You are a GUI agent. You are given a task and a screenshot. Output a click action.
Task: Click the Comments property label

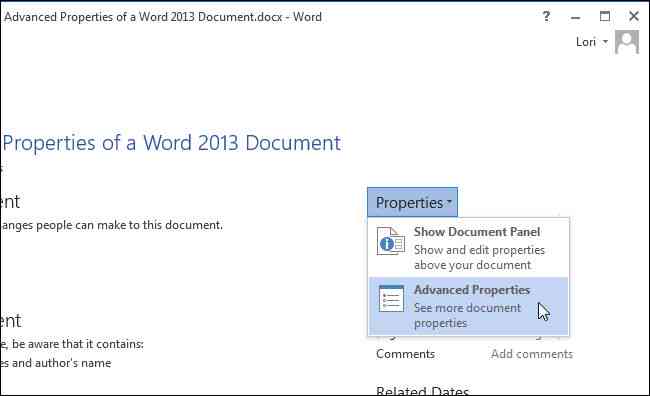coord(405,354)
